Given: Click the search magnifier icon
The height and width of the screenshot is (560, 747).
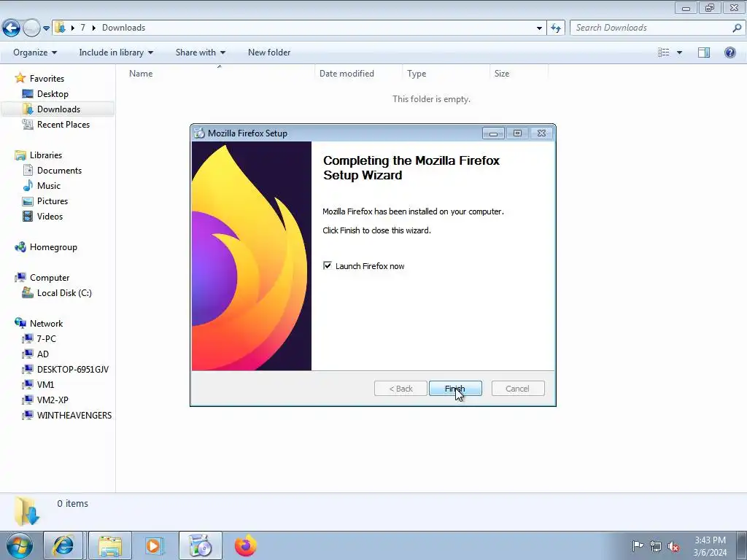Looking at the screenshot, I should pos(737,28).
